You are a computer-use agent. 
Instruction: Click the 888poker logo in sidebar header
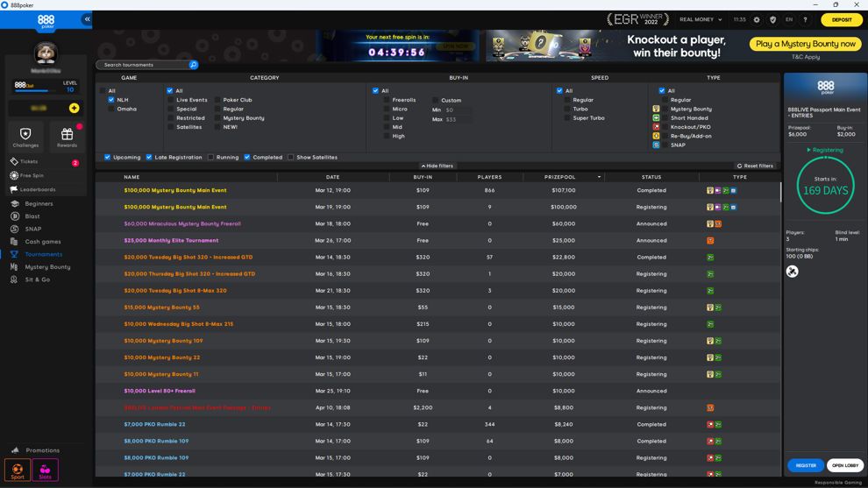(x=46, y=21)
